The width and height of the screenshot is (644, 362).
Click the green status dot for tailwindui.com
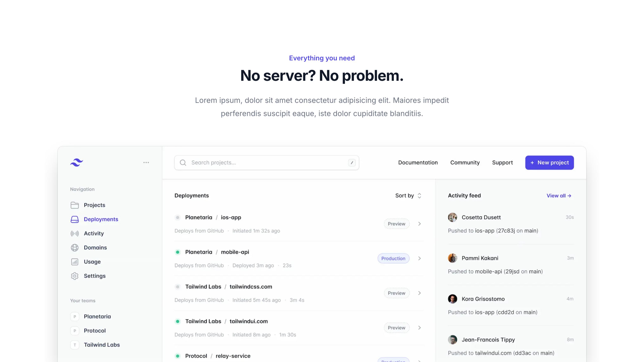pos(178,321)
